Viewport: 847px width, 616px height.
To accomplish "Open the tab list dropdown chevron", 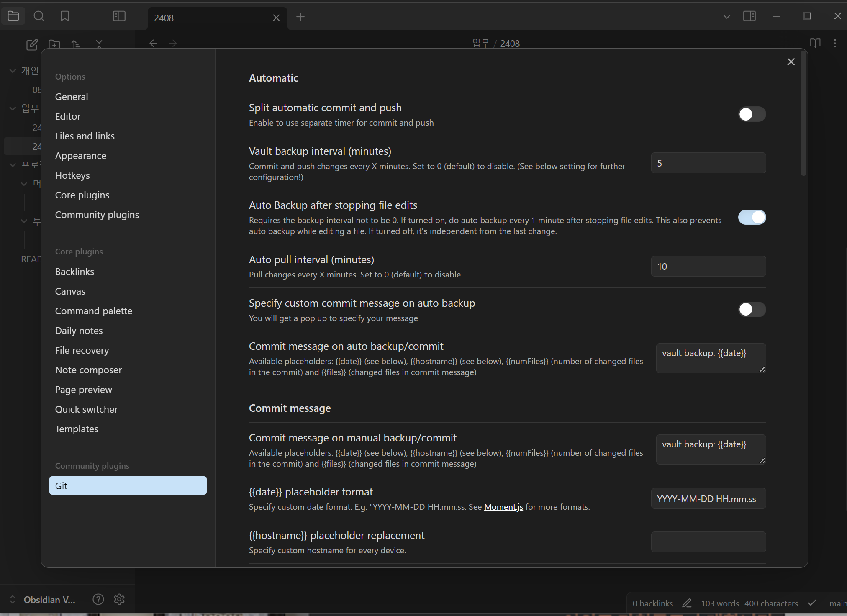I will [727, 17].
